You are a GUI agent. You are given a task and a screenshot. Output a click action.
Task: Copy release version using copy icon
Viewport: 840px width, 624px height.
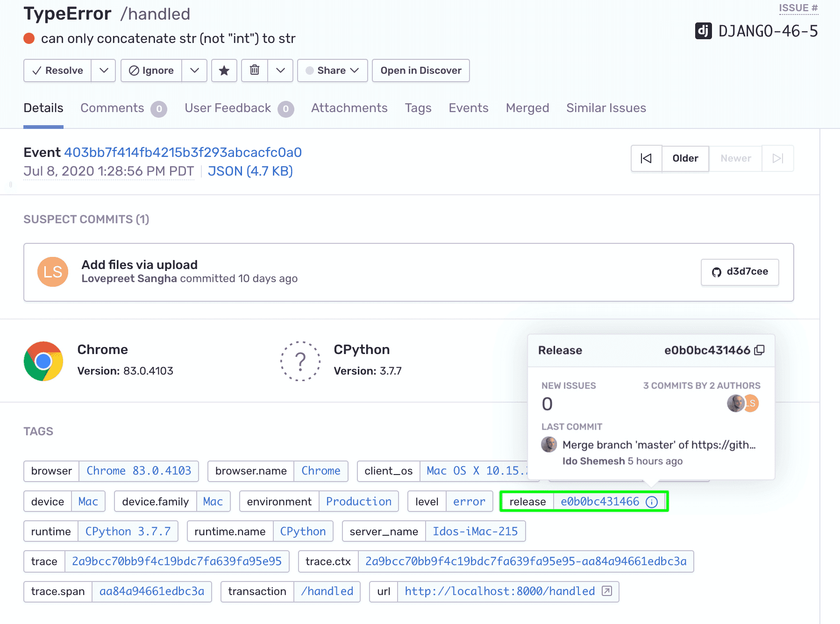(760, 350)
